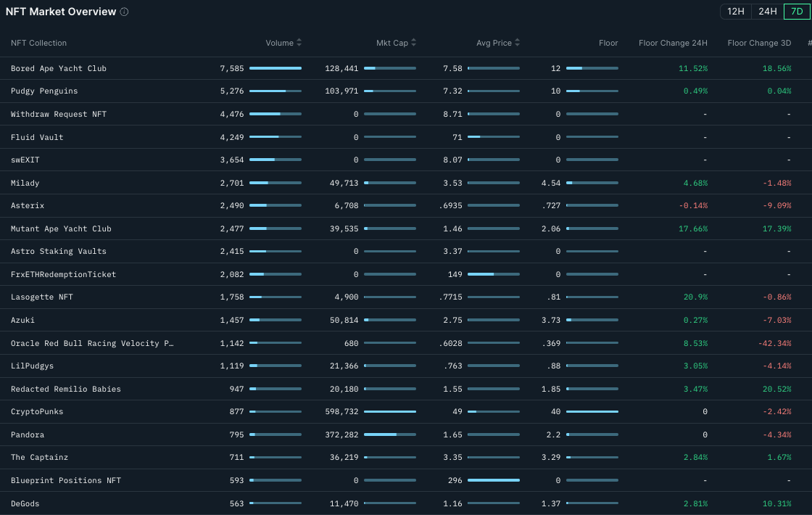
Task: Click Lasogette NFT 24H change 20.9%
Action: point(695,297)
